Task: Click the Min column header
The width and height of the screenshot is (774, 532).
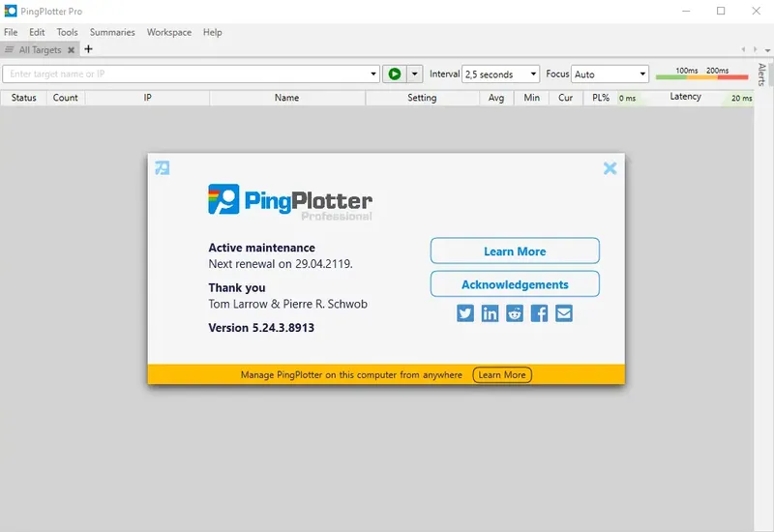Action: [531, 98]
